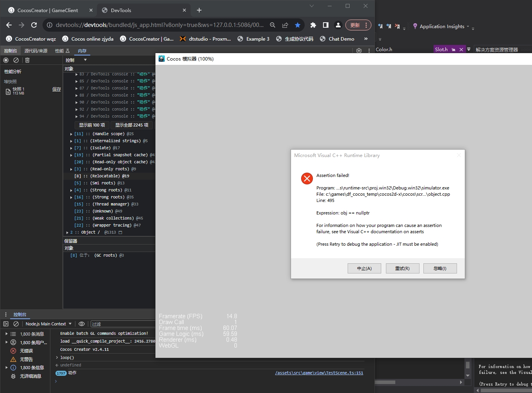
Task: Open DevTools settings gear
Action: click(x=359, y=51)
